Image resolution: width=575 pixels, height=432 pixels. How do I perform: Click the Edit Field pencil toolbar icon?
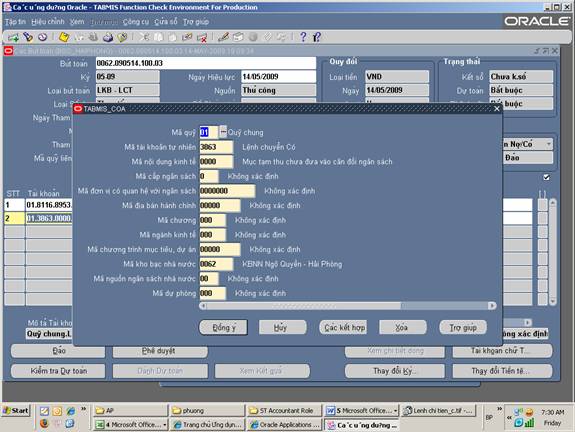click(223, 37)
